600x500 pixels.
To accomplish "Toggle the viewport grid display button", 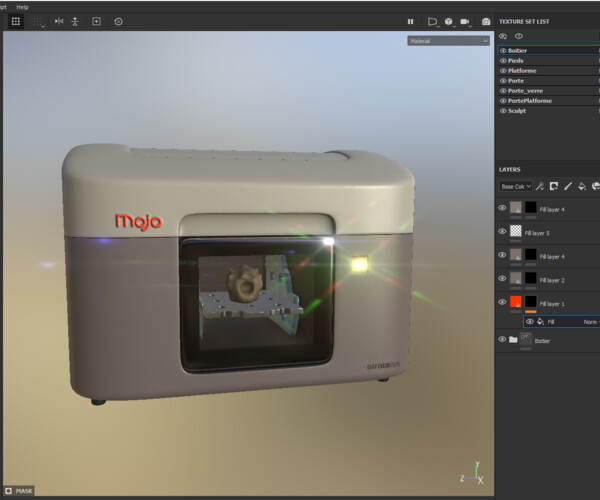I will [x=16, y=21].
